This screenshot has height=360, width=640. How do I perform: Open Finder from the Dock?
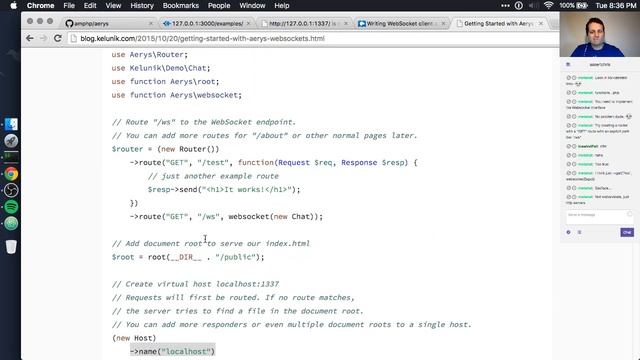(x=11, y=124)
